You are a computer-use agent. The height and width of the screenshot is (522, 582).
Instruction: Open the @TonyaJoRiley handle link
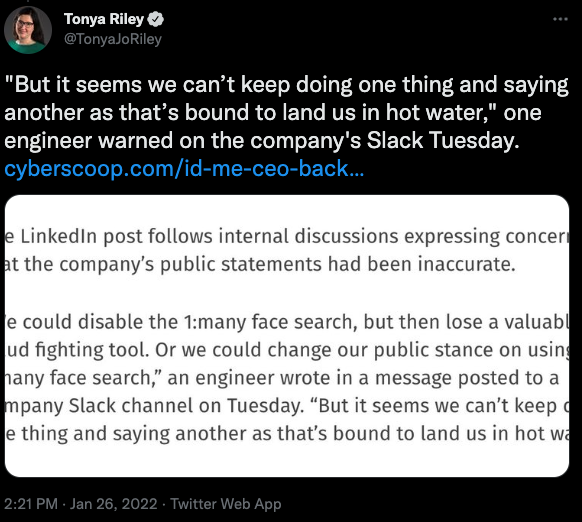(x=113, y=39)
